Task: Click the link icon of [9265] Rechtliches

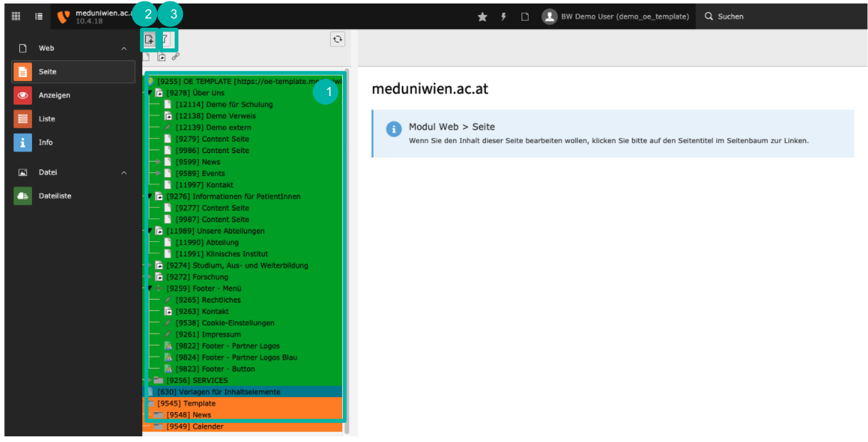Action: 169,300
